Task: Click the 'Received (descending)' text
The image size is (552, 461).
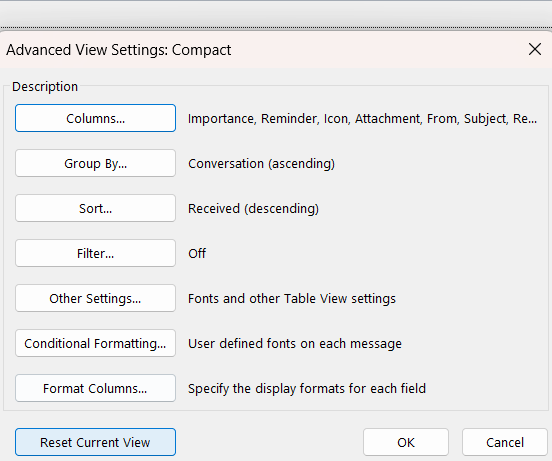Action: [x=253, y=209]
